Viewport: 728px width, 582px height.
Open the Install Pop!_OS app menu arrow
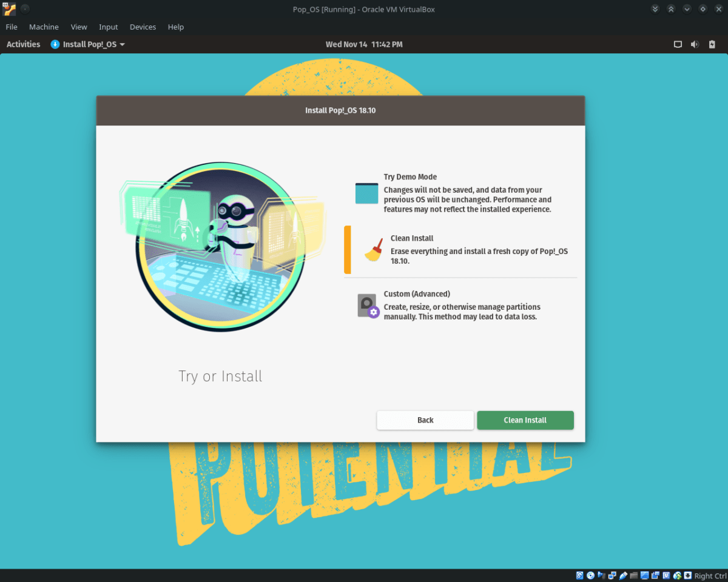123,44
